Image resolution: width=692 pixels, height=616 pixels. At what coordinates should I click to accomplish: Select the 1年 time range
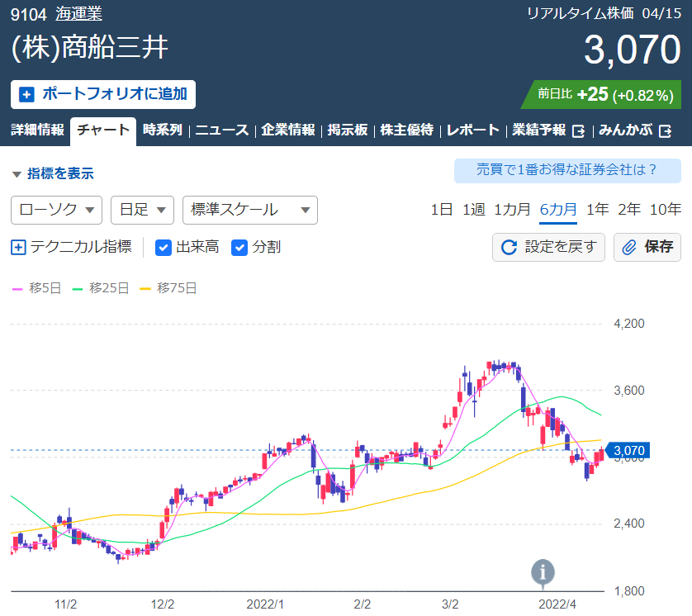(598, 209)
